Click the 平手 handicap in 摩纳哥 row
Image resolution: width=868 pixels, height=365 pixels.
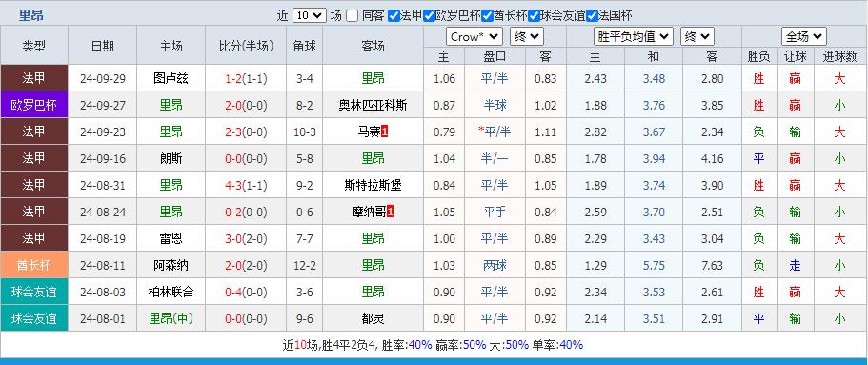495,212
